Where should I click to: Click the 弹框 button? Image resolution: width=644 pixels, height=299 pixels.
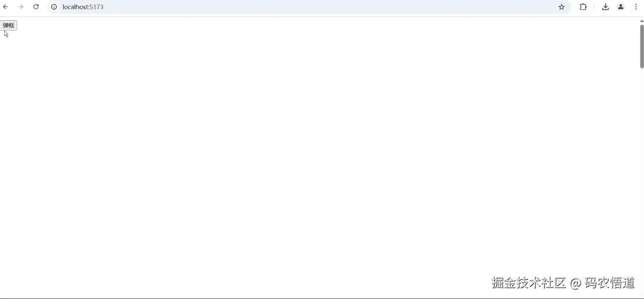(x=8, y=26)
